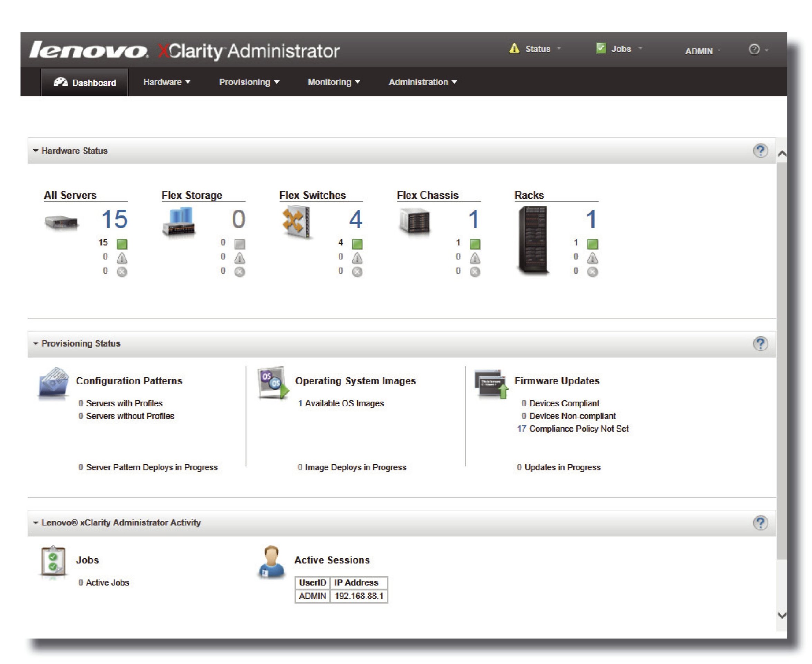Click the gray status square under Flex Storage
This screenshot has height=664, width=812.
239,244
